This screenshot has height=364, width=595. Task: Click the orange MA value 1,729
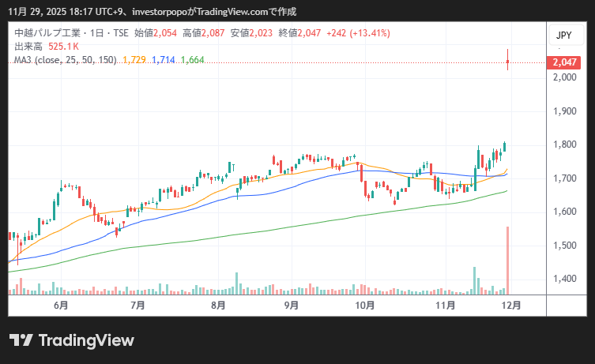point(134,59)
